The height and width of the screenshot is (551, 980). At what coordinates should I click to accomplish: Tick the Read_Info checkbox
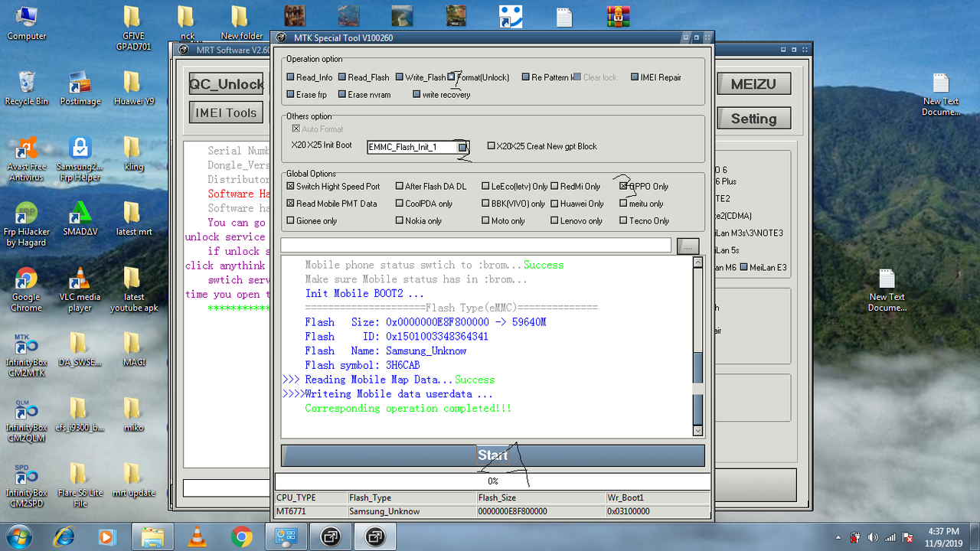(x=291, y=77)
